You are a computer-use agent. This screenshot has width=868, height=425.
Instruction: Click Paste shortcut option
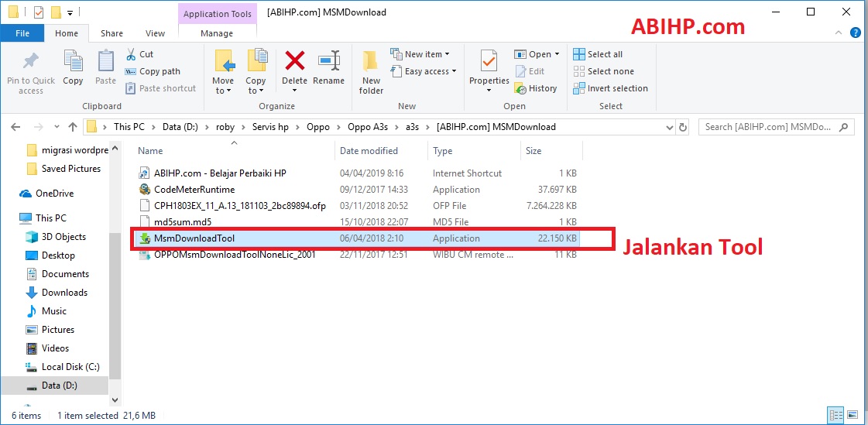(x=160, y=88)
